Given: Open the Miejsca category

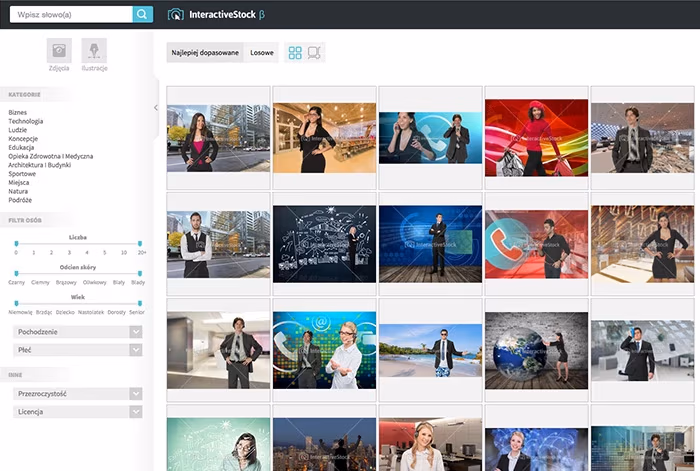Looking at the screenshot, I should pos(19,183).
